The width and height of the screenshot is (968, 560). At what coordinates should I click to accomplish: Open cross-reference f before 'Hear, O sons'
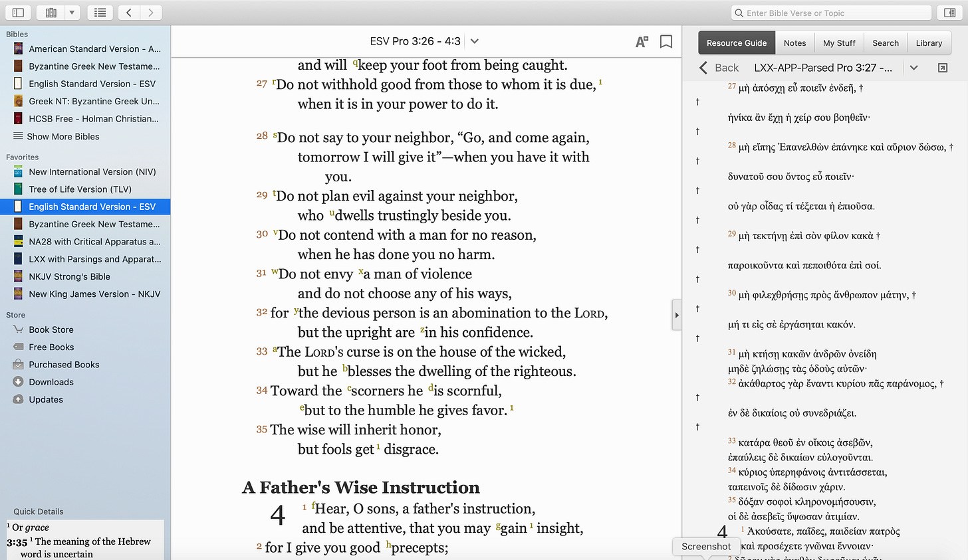pos(313,506)
